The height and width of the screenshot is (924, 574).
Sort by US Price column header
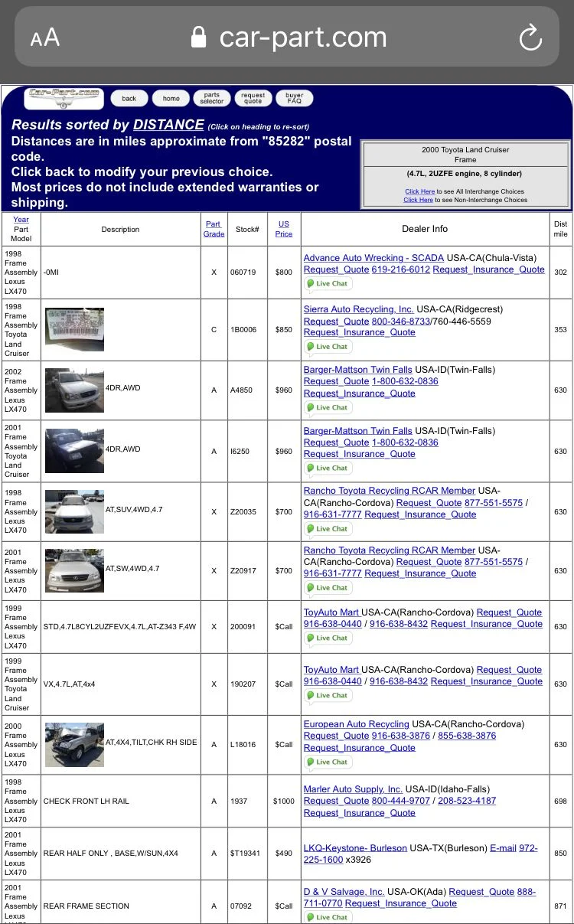pos(284,229)
